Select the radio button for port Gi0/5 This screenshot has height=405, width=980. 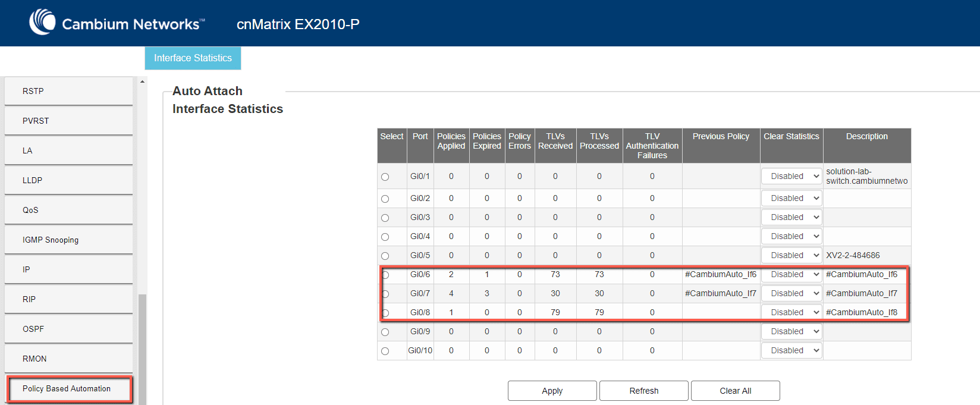point(385,256)
